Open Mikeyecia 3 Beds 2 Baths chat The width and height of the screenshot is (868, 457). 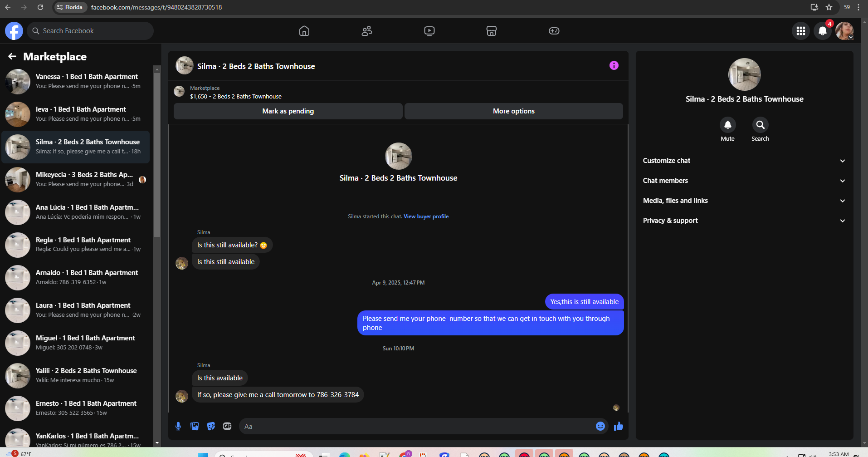click(x=76, y=180)
